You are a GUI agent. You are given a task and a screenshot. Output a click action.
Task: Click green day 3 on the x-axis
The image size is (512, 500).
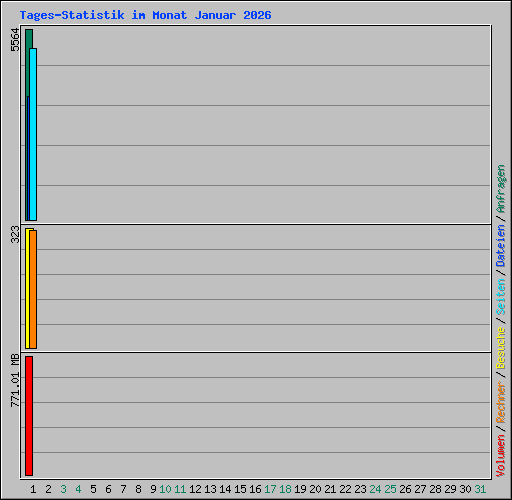[63, 489]
